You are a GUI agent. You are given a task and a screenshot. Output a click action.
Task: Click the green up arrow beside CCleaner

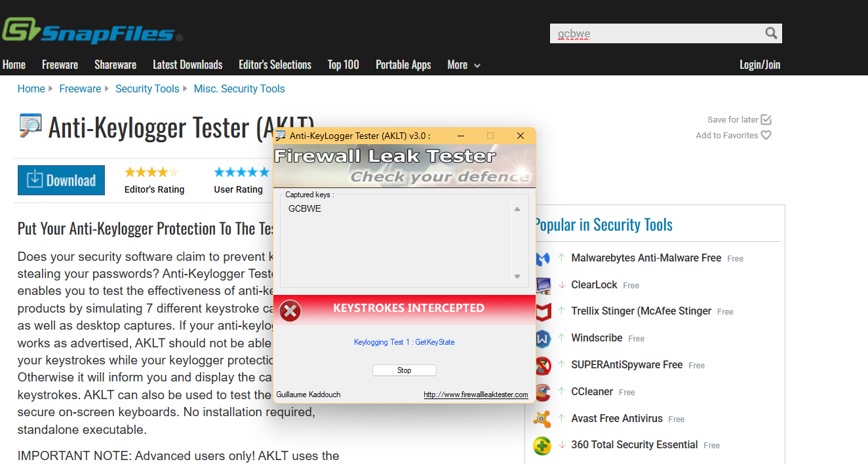tap(562, 391)
